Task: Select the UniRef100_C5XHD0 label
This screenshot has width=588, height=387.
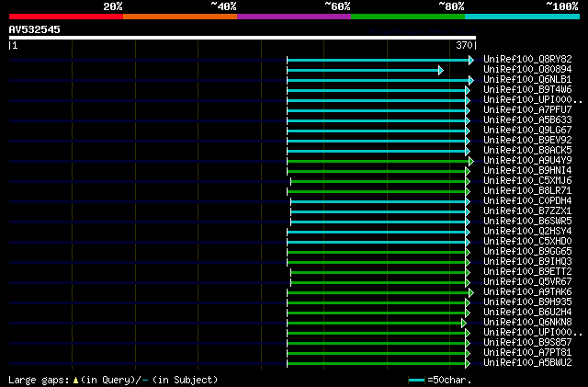Action: pyautogui.click(x=527, y=242)
